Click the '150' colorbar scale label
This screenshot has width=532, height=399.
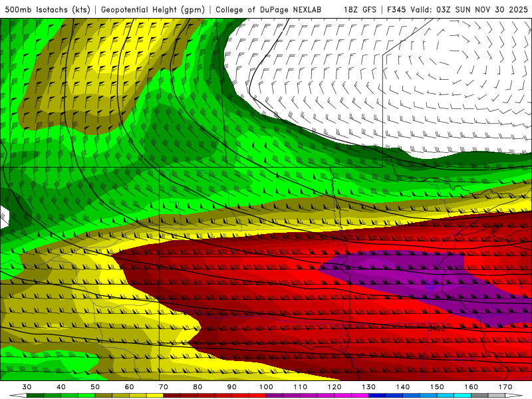(x=437, y=387)
